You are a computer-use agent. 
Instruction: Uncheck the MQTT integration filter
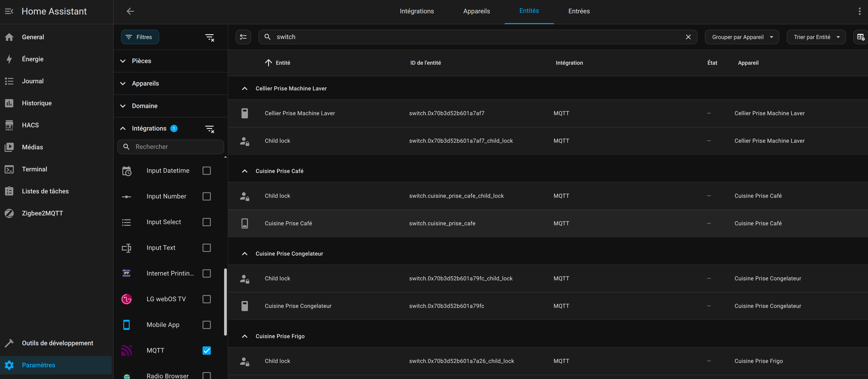coord(206,350)
